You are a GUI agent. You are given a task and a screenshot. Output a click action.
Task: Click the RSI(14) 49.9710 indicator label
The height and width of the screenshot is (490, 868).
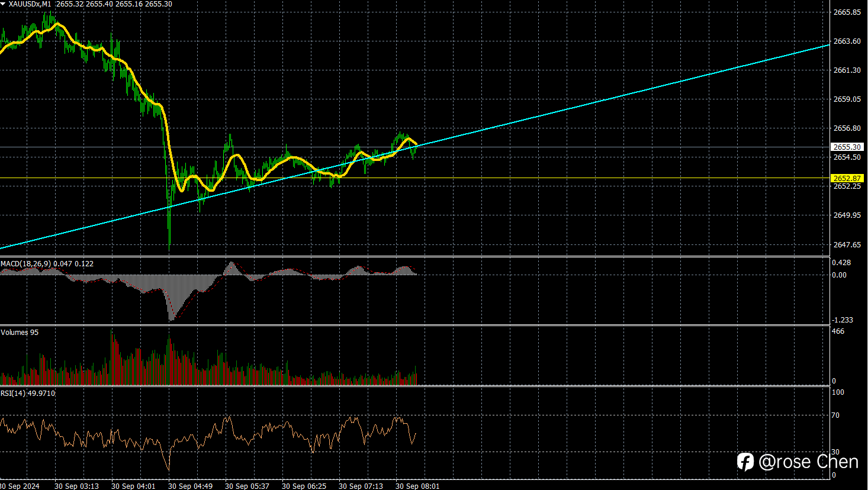coord(28,393)
